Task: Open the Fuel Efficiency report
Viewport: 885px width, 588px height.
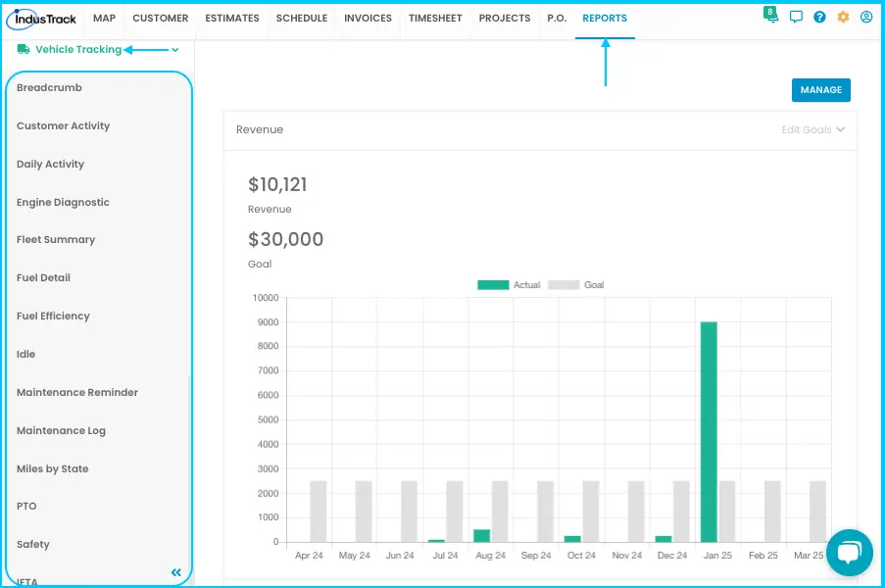Action: [53, 316]
